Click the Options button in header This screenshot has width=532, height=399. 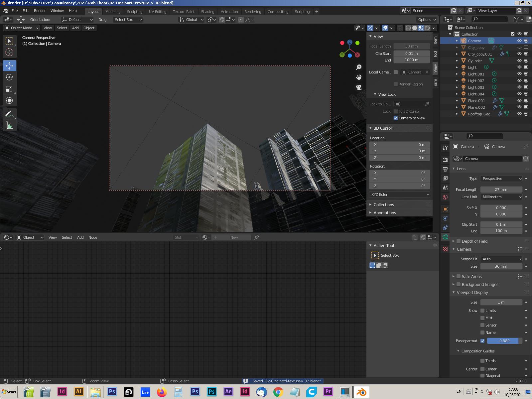[x=427, y=20]
